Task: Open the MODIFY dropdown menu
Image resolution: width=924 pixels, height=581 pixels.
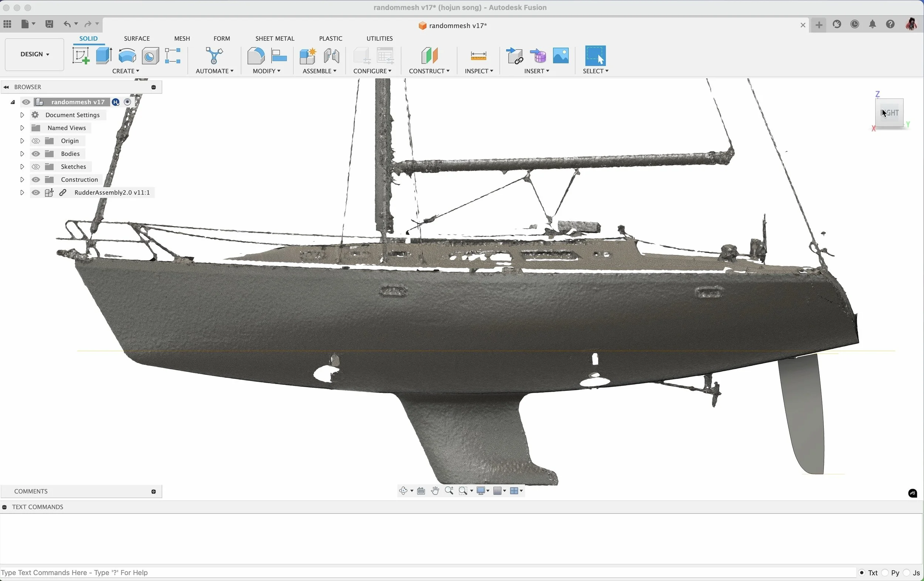Action: click(x=266, y=71)
